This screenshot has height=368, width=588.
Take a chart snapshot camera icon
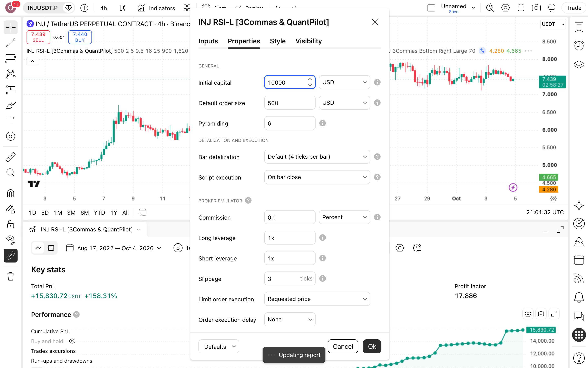[536, 8]
